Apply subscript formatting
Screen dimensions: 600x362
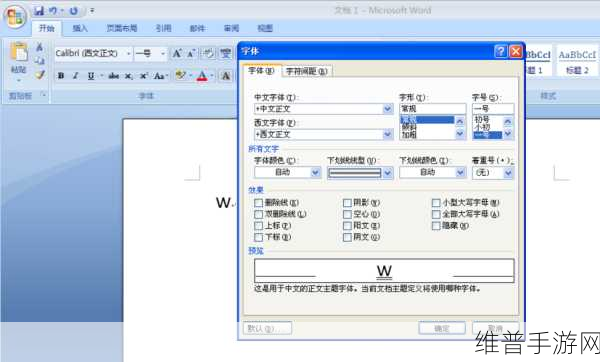[128, 76]
